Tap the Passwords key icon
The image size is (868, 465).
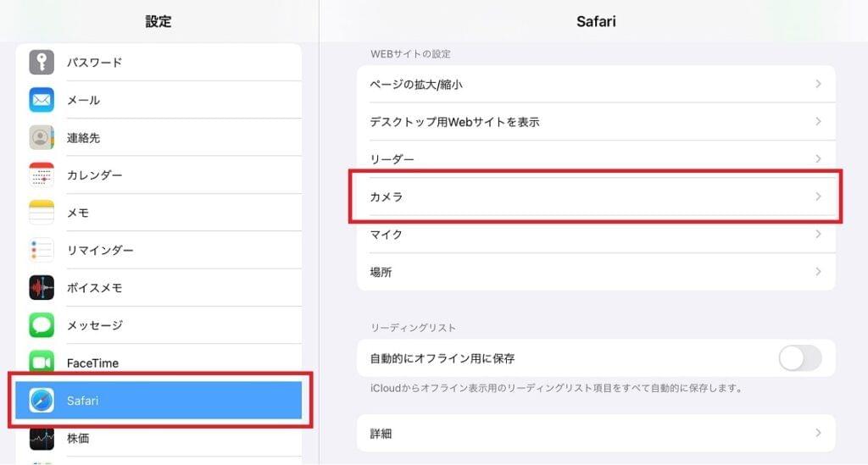(42, 63)
